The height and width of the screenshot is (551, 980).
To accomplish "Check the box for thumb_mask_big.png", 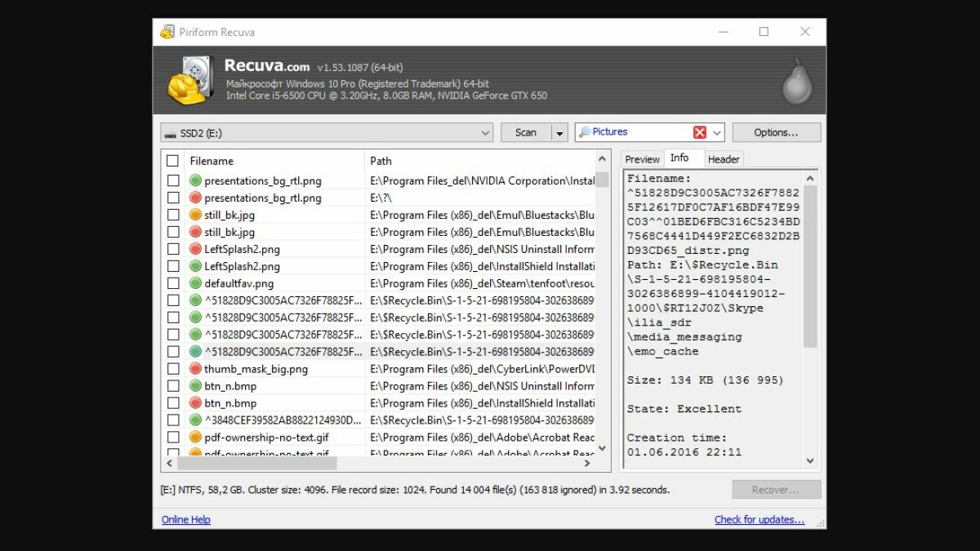I will (173, 369).
